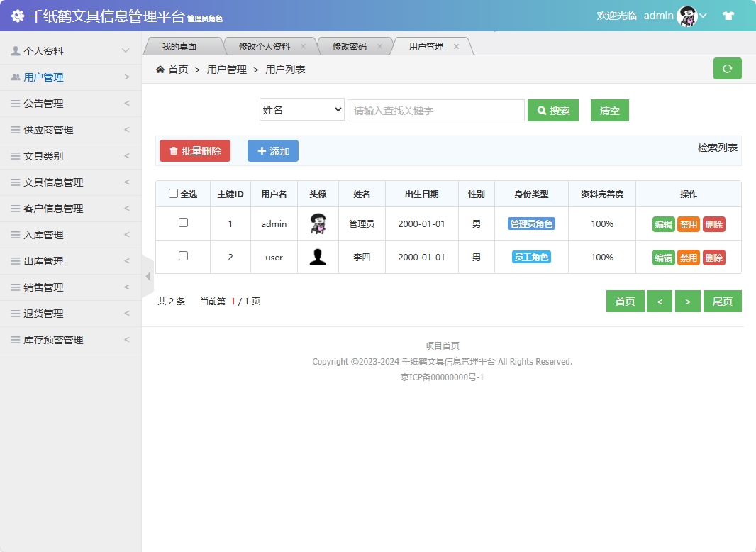Click the green refresh icon above the user list
756x552 pixels.
tap(727, 68)
